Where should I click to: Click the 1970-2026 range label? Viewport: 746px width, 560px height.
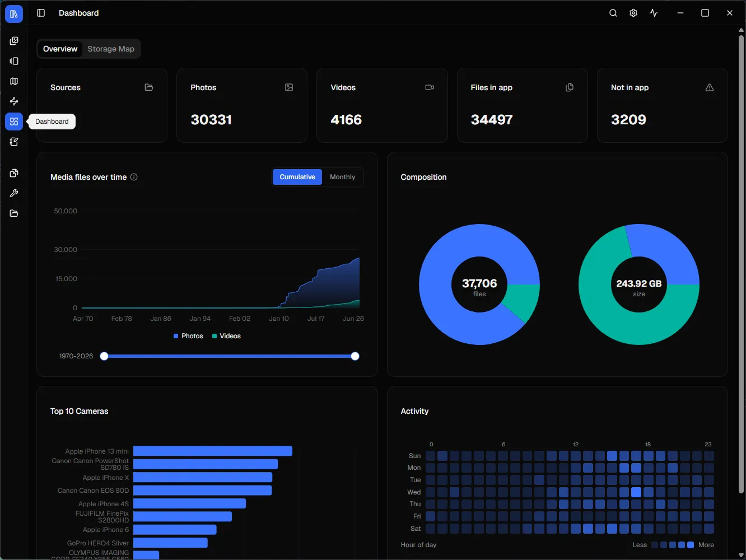click(76, 356)
